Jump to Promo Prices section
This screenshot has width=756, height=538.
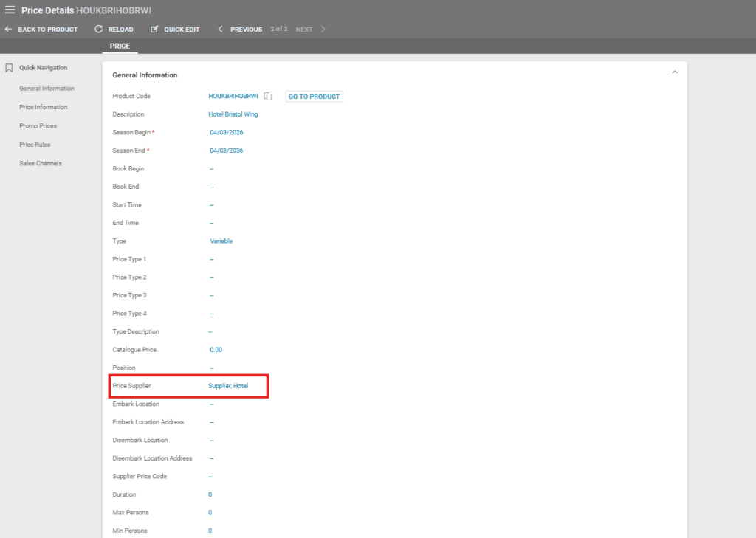tap(38, 126)
